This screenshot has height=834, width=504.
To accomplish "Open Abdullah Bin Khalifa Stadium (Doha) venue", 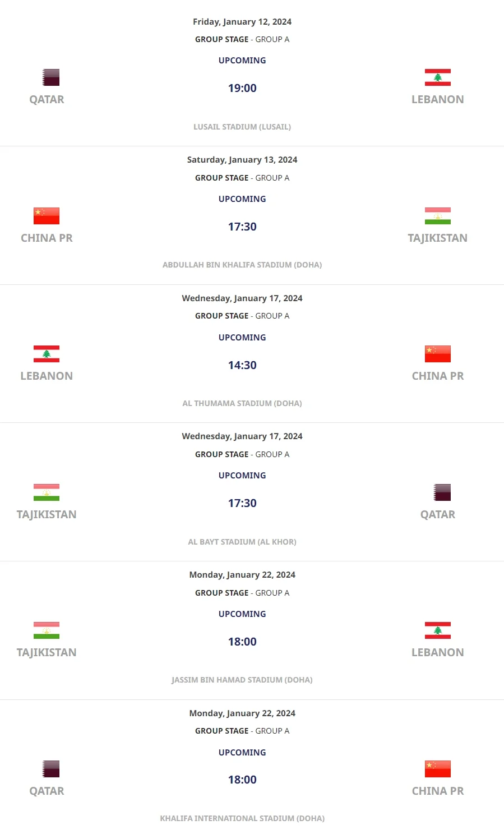I will click(x=242, y=265).
